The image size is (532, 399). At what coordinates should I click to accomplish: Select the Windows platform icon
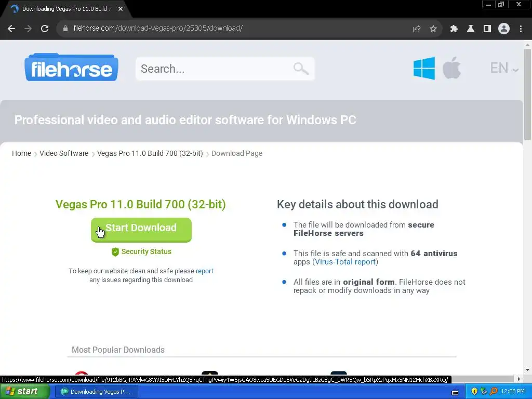coord(424,68)
